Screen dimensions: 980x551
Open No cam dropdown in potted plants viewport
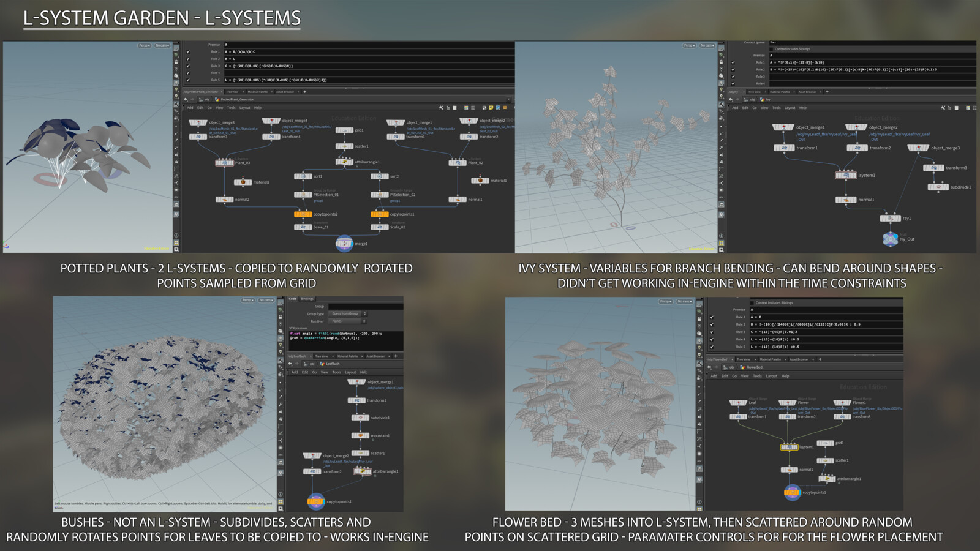[162, 45]
